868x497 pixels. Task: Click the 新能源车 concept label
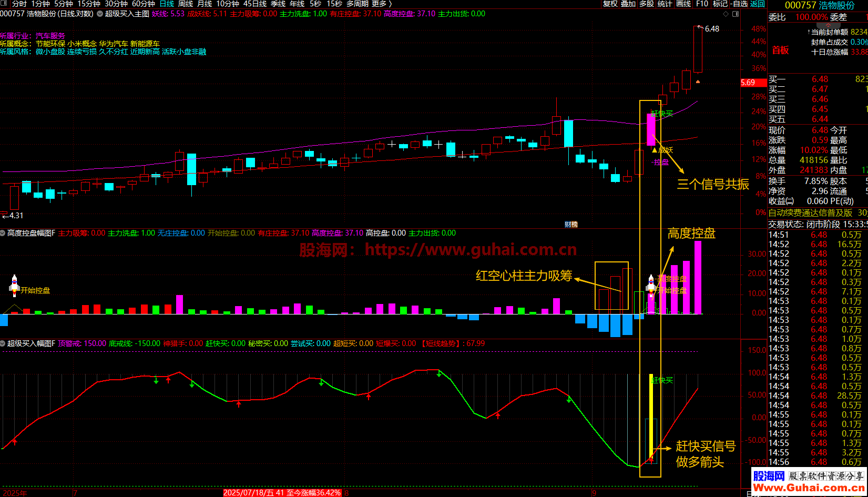click(x=145, y=44)
